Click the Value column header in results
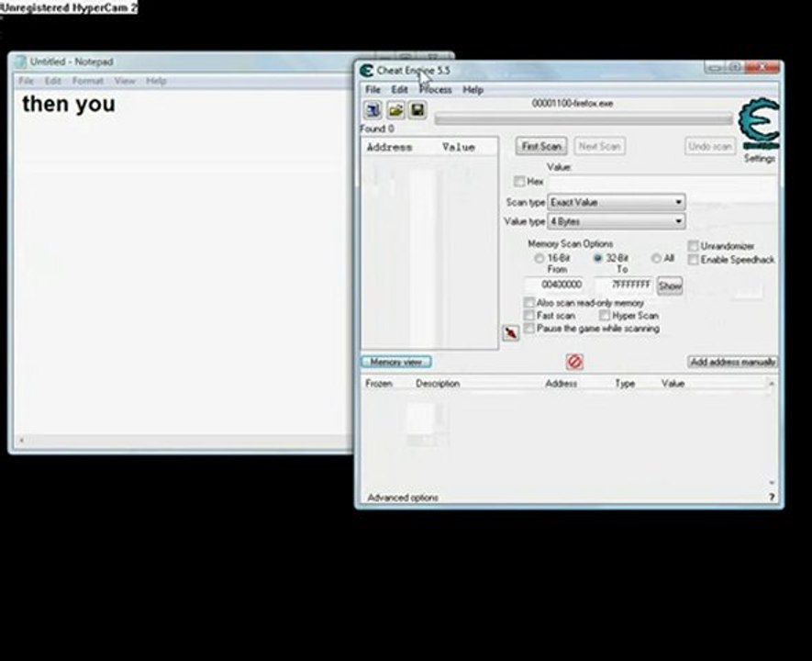This screenshot has width=812, height=661. point(459,147)
